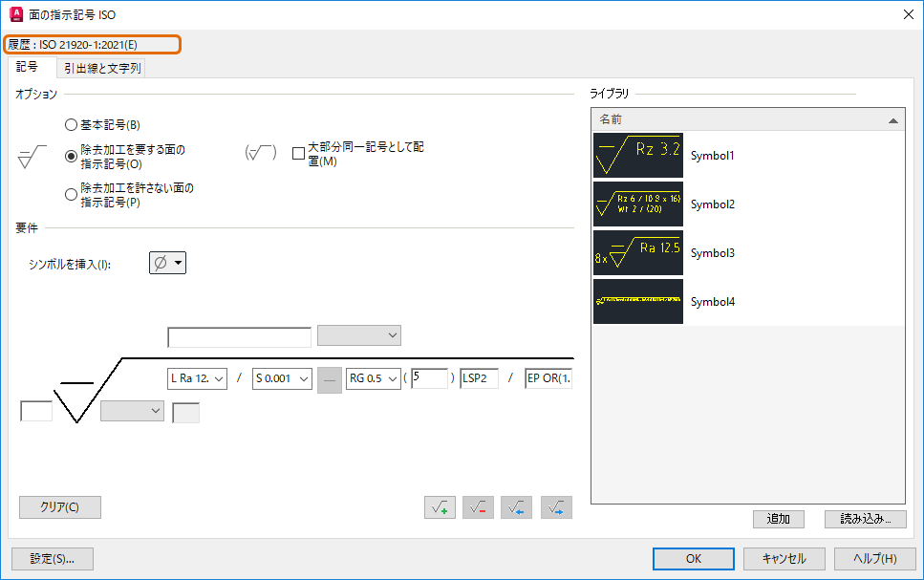Select the Symbol1 Rz 3.2 library symbol

click(637, 155)
